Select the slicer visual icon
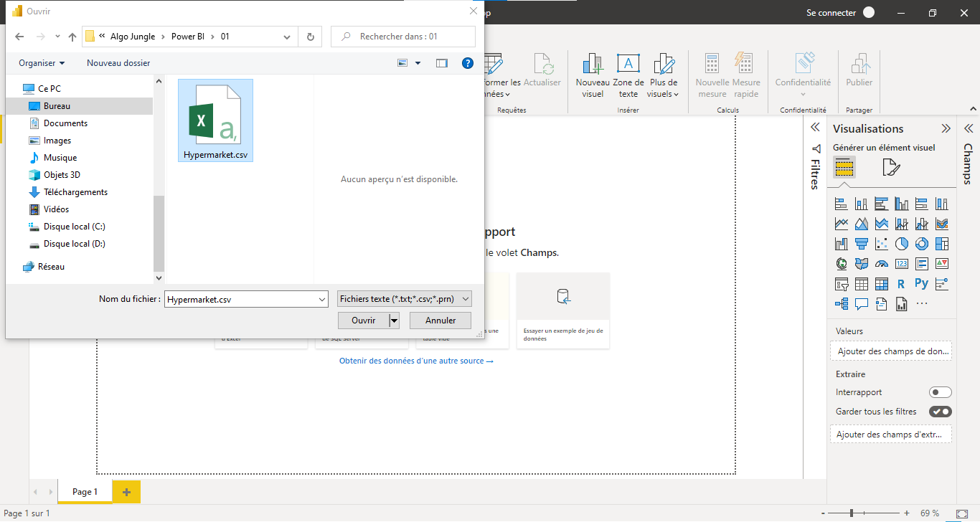Screen dimensions: 980x522 842,284
